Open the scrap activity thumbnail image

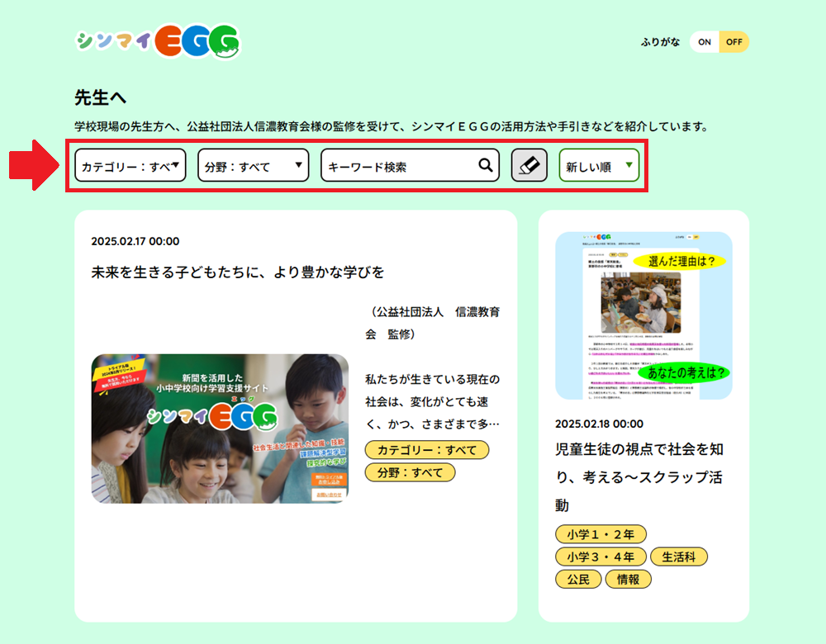coord(643,315)
